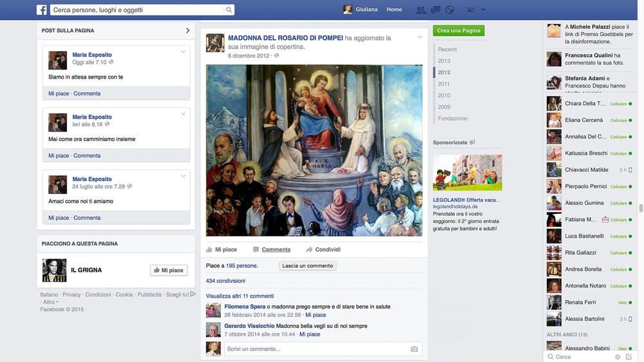Click the 'Sponsorizzata' megaphone icon

[472, 142]
